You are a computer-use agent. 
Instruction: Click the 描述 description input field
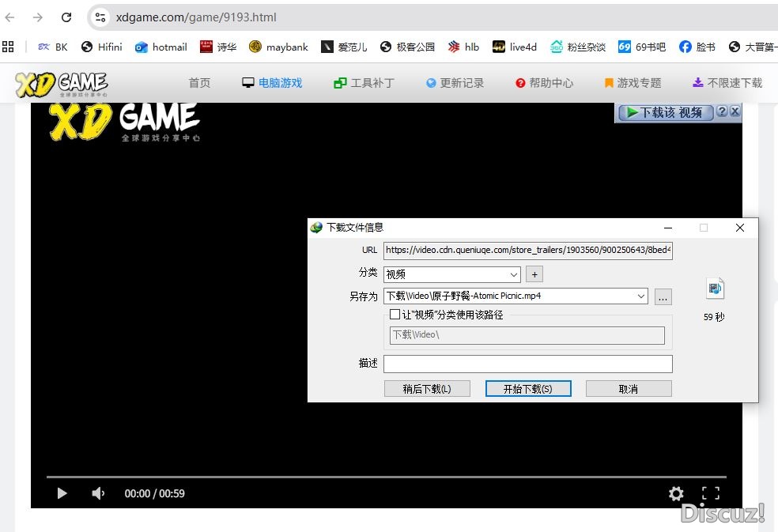click(x=527, y=364)
